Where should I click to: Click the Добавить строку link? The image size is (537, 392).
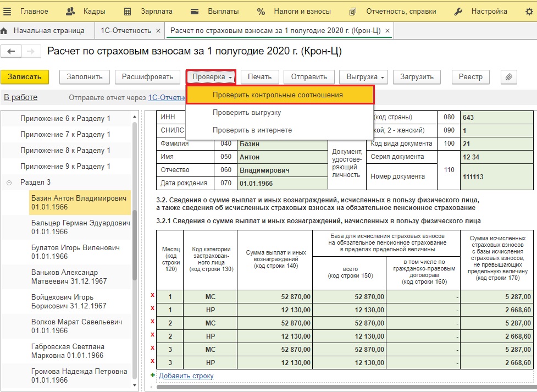pyautogui.click(x=186, y=376)
